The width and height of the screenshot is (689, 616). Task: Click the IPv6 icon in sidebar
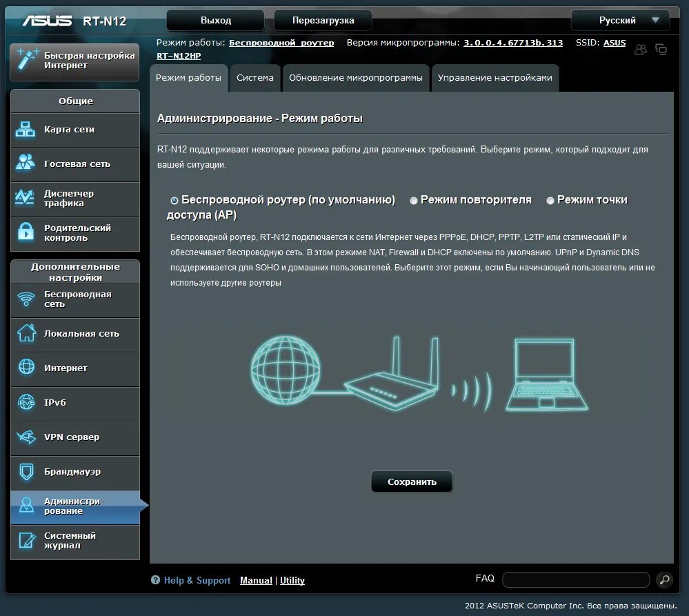pyautogui.click(x=26, y=401)
